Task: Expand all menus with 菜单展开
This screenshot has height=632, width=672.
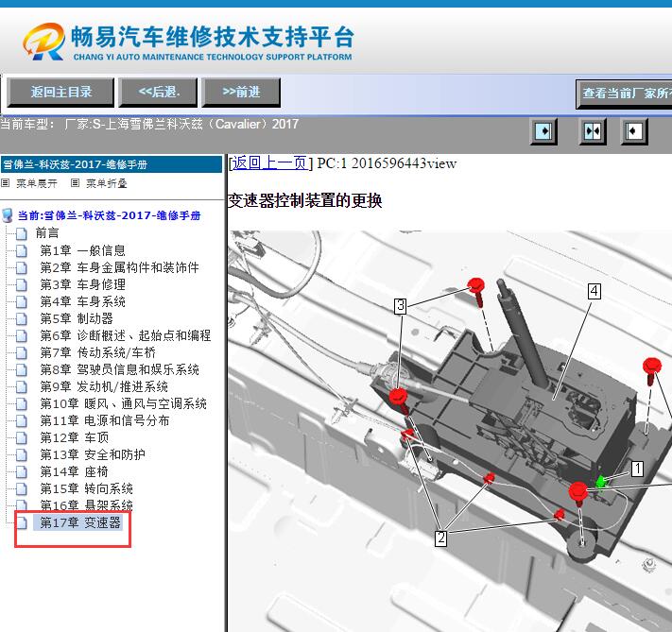Action: (37, 184)
